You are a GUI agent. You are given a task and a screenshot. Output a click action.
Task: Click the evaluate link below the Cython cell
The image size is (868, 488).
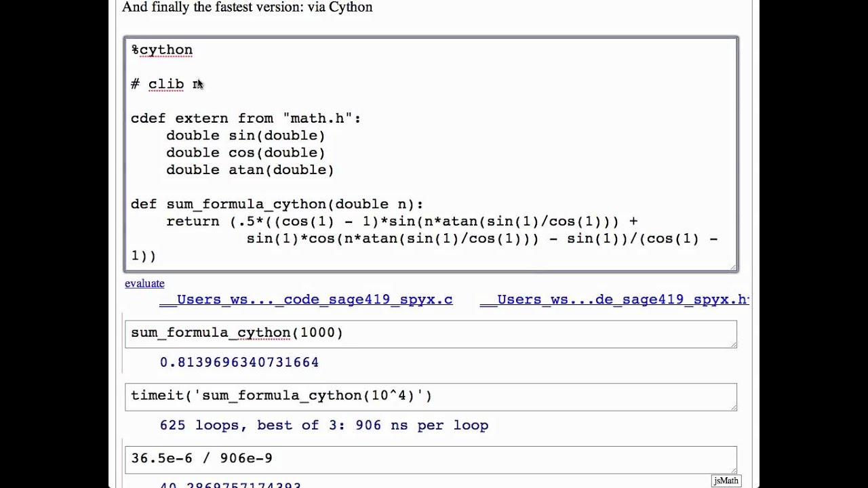[x=144, y=283]
